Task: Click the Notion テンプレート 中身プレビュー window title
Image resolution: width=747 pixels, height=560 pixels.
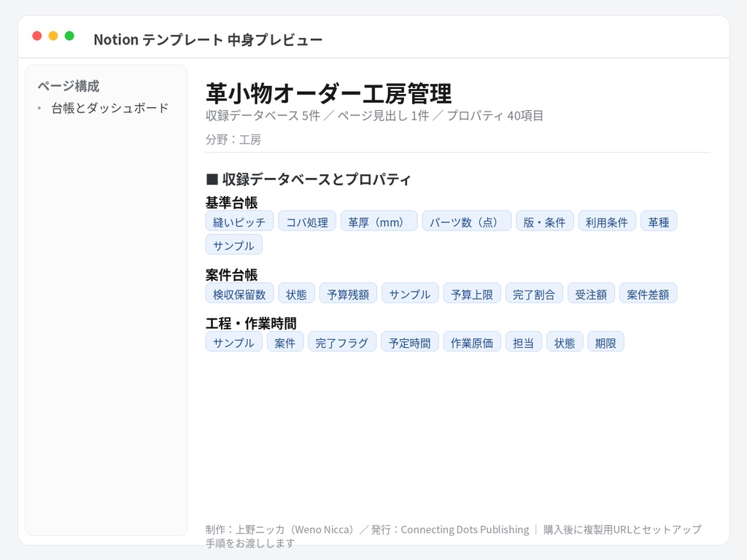Action: (x=208, y=39)
